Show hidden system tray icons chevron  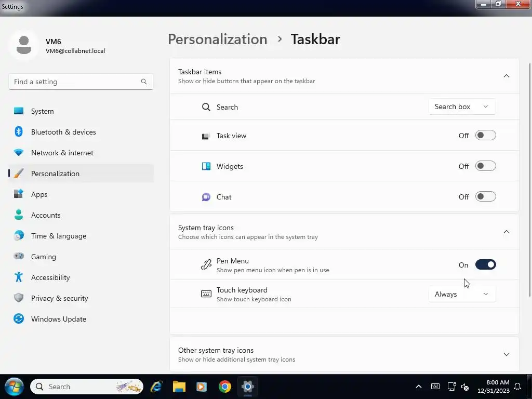click(x=419, y=387)
